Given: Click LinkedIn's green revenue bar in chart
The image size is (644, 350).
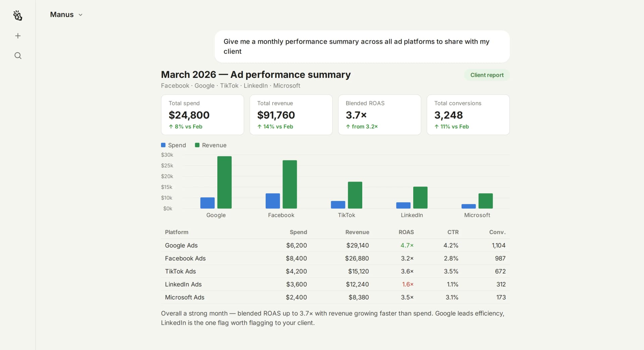Looking at the screenshot, I should [x=420, y=198].
